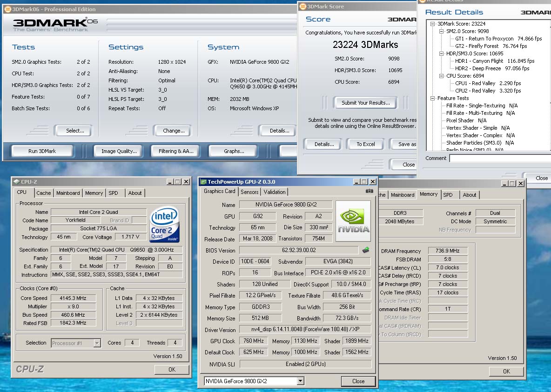Select CPU1 - Red Valley 2.290 fps row

click(488, 83)
